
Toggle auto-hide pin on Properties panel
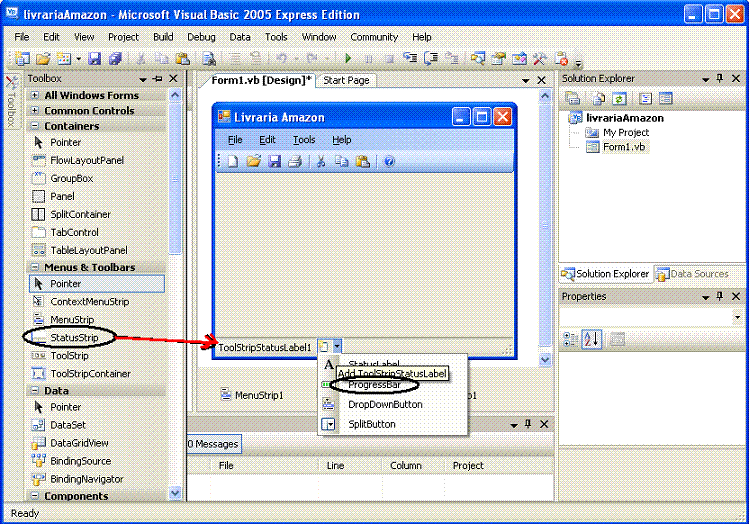tap(720, 296)
